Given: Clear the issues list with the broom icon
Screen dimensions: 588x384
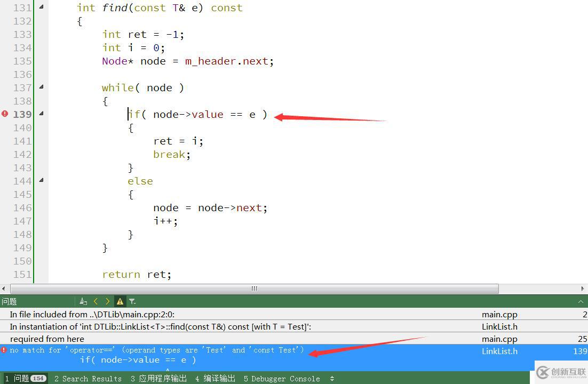Looking at the screenshot, I should click(83, 301).
